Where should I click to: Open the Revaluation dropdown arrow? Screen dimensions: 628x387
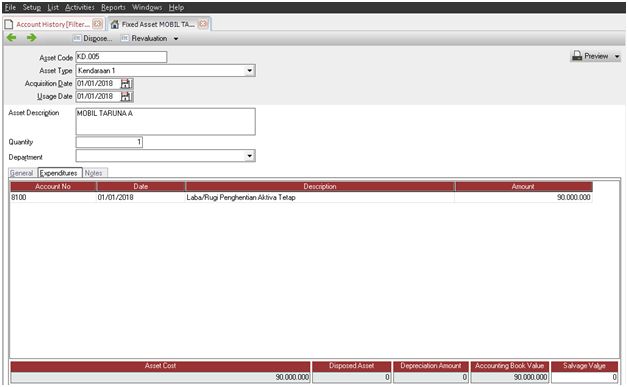(x=176, y=38)
